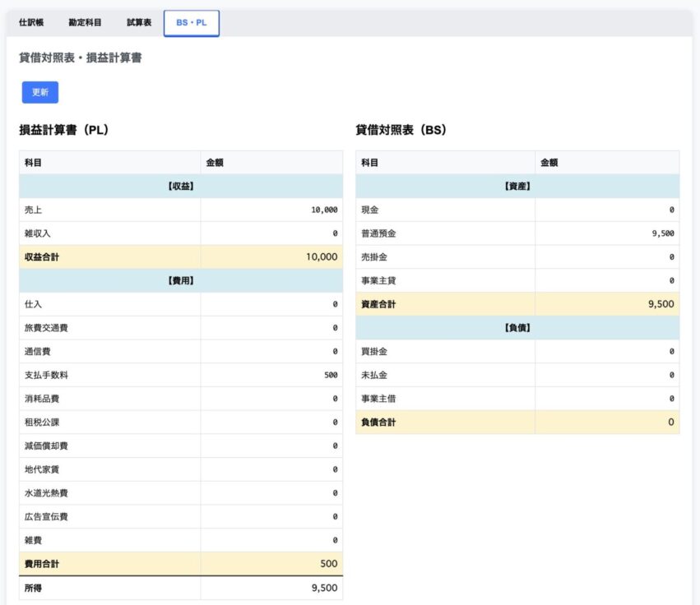Click the blue 更新 button
Screen dimensions: 700x605
[x=40, y=92]
